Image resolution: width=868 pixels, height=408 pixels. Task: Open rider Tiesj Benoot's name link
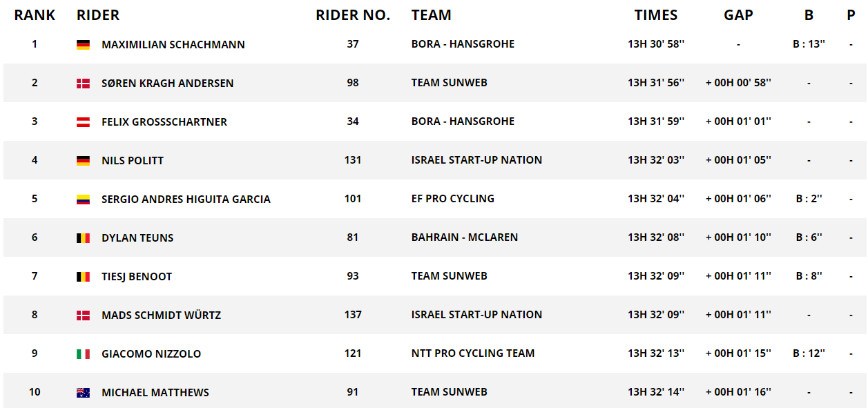[x=137, y=277]
